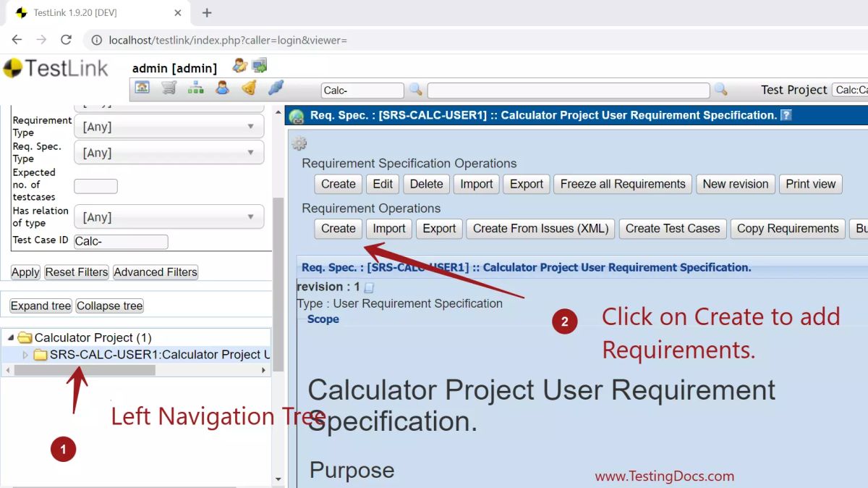
Task: Click Freeze all Requirements button
Action: coord(623,184)
